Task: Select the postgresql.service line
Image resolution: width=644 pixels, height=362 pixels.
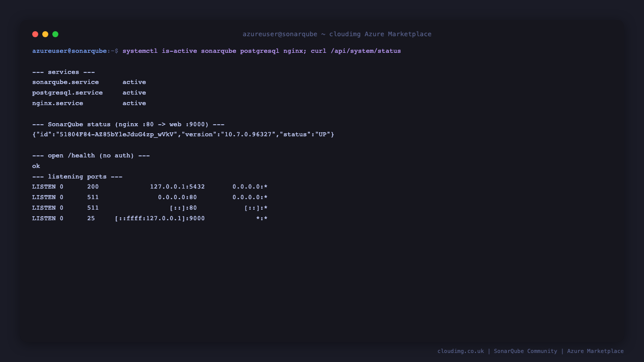Action: 89,93
